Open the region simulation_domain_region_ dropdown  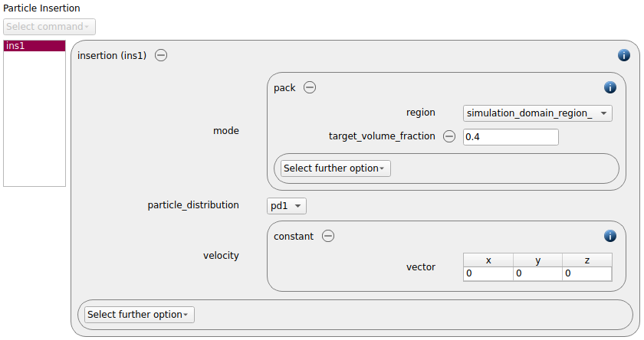click(x=537, y=113)
